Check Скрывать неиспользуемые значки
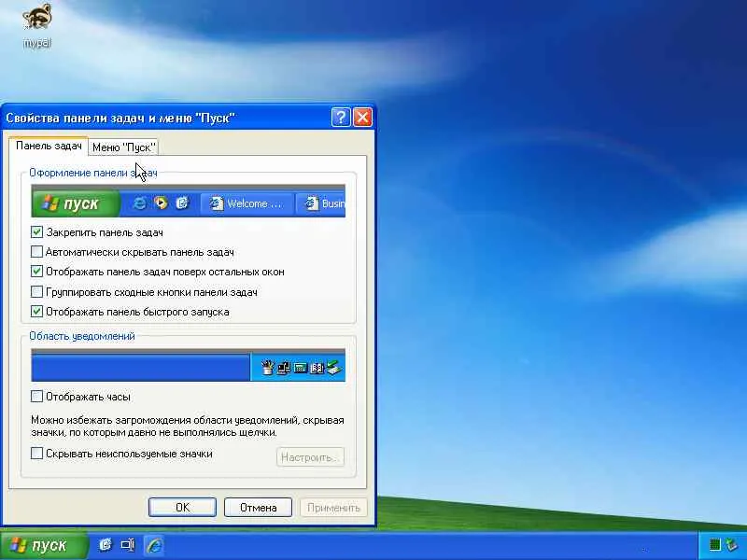This screenshot has height=560, width=747. [x=122, y=454]
